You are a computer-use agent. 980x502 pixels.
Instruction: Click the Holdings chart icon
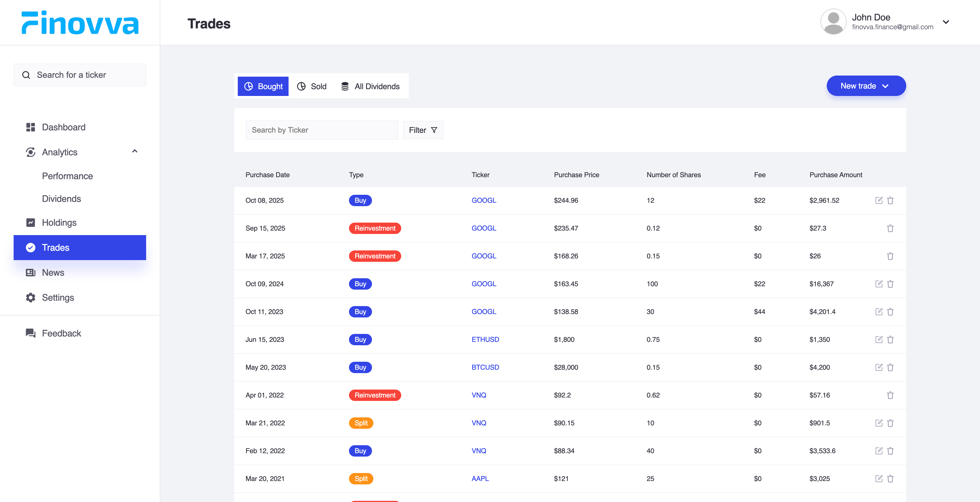pos(30,223)
